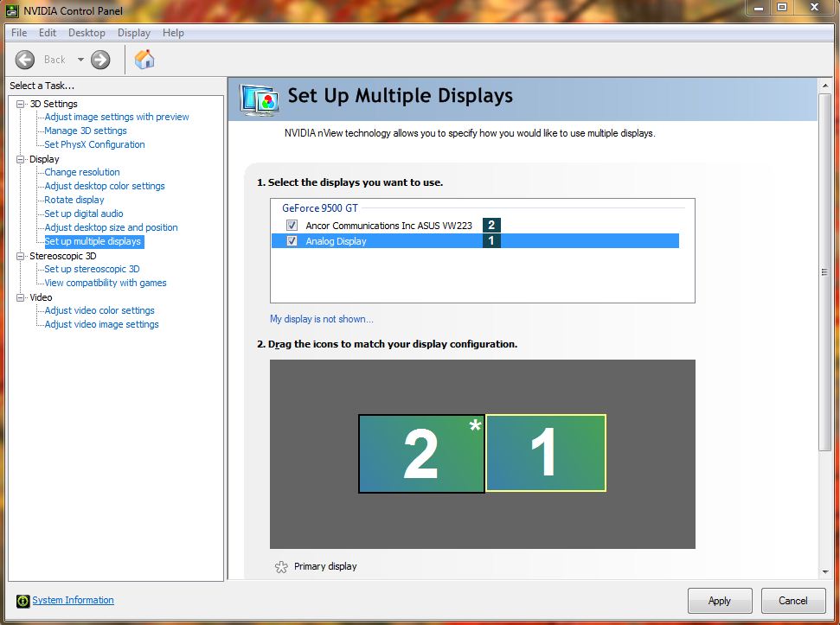Click the GeForce 9500 GT group header
The image size is (840, 625).
tap(320, 208)
